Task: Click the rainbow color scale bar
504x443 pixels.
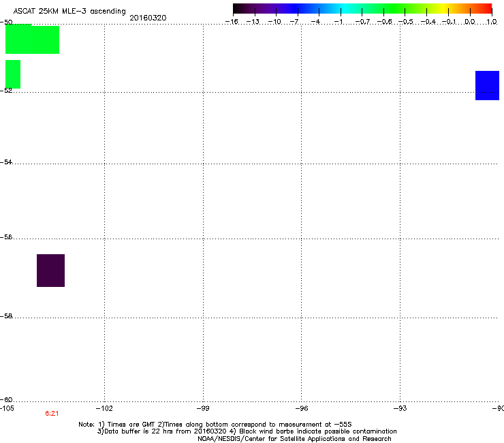Action: coord(362,9)
